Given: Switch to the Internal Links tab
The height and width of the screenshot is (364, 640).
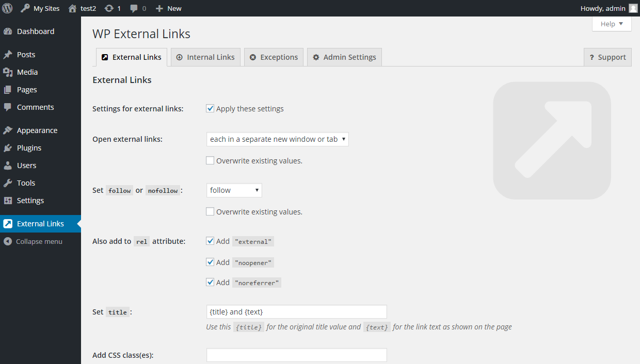Looking at the screenshot, I should tap(205, 57).
